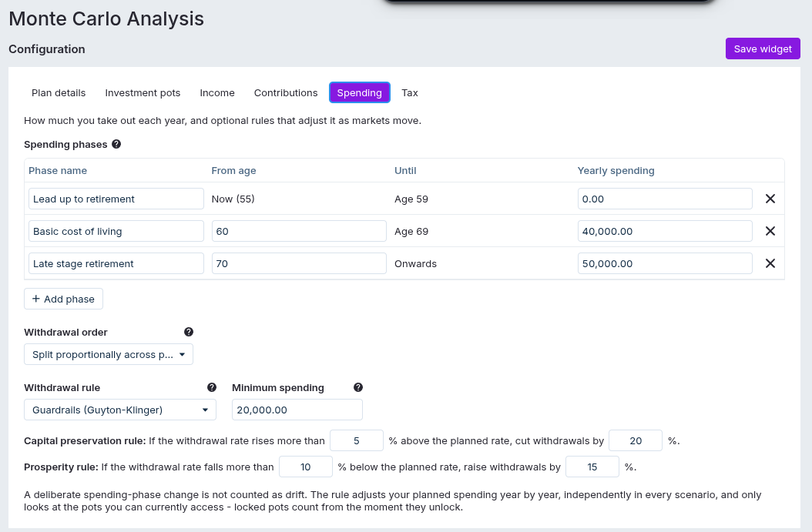
Task: Click the Now (55) from-age text
Action: [233, 199]
